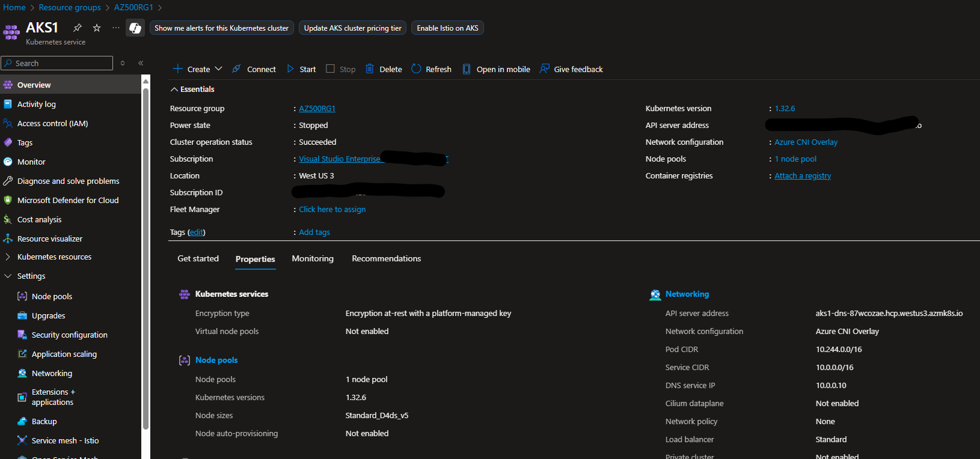This screenshot has height=459, width=980.
Task: Open the AZ500RG1 resource group link
Action: [317, 109]
